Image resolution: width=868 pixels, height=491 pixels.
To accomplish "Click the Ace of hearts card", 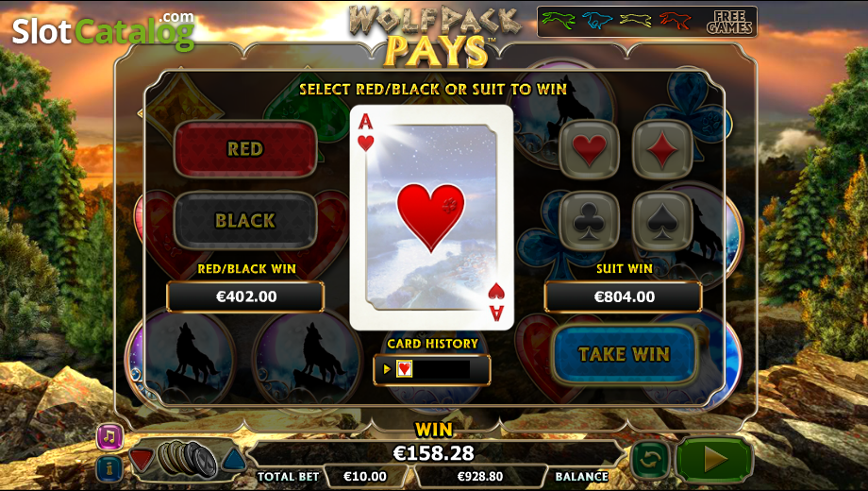I will (x=432, y=217).
